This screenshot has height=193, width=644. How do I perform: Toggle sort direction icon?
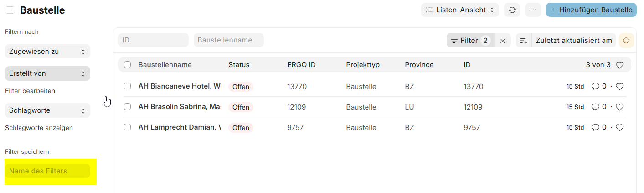point(524,41)
